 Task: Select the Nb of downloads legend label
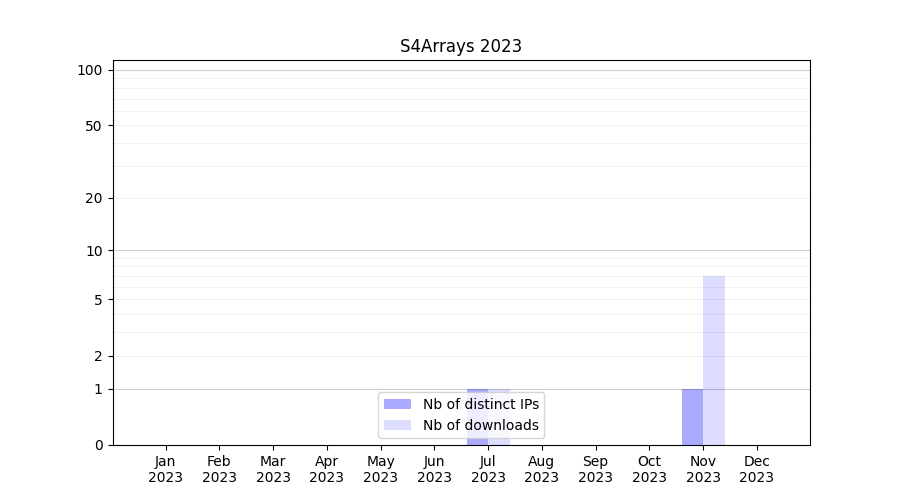[x=480, y=425]
